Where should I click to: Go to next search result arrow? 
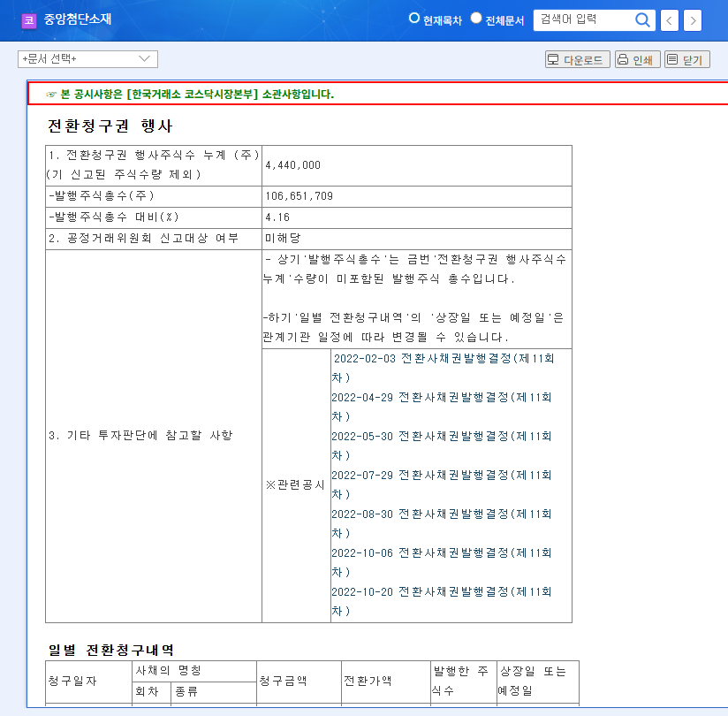point(693,20)
